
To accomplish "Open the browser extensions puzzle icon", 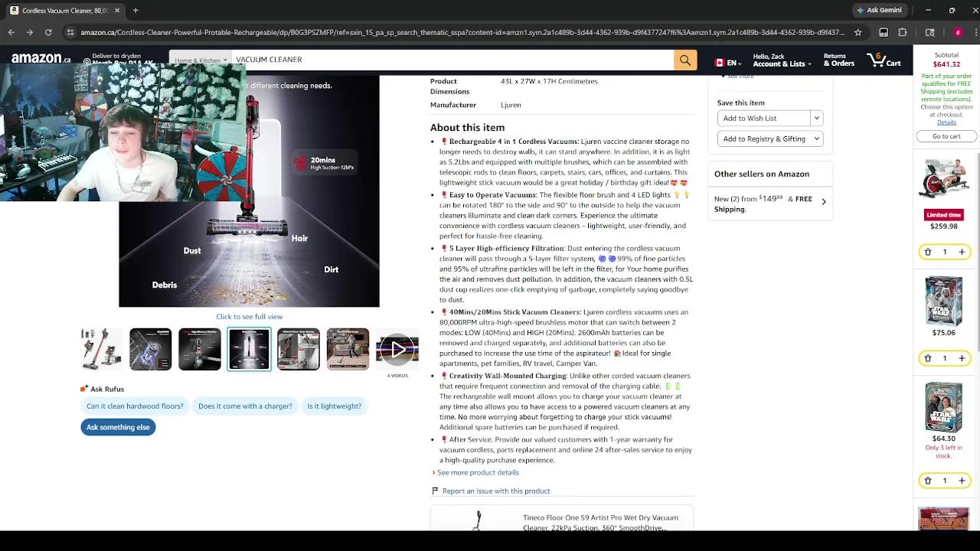I will 903,32.
